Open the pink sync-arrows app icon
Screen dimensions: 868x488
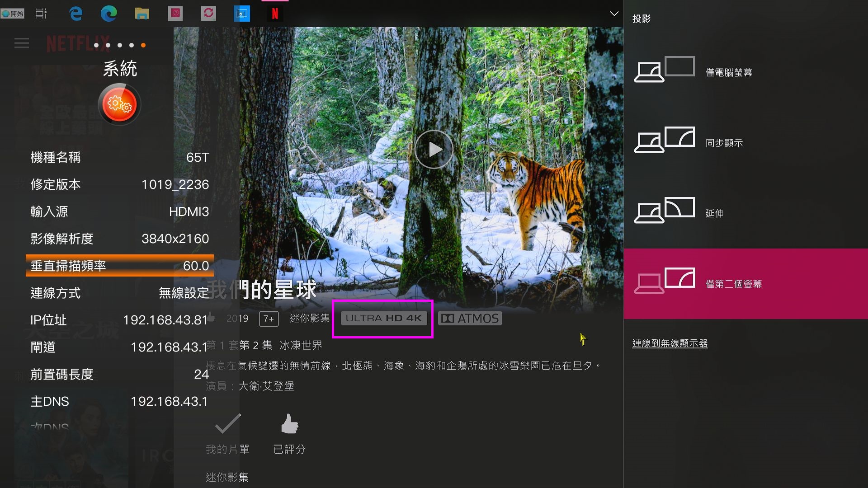(208, 14)
